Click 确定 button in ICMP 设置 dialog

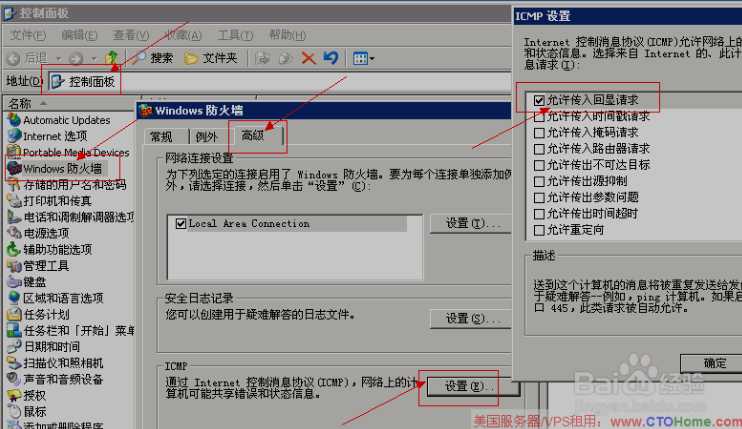(x=712, y=363)
